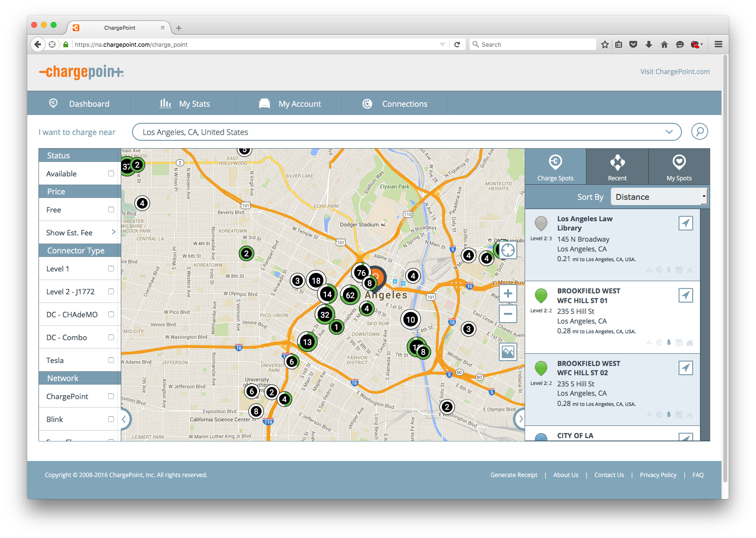Check ChargePoint network filter
The width and height of the screenshot is (756, 538).
[111, 396]
